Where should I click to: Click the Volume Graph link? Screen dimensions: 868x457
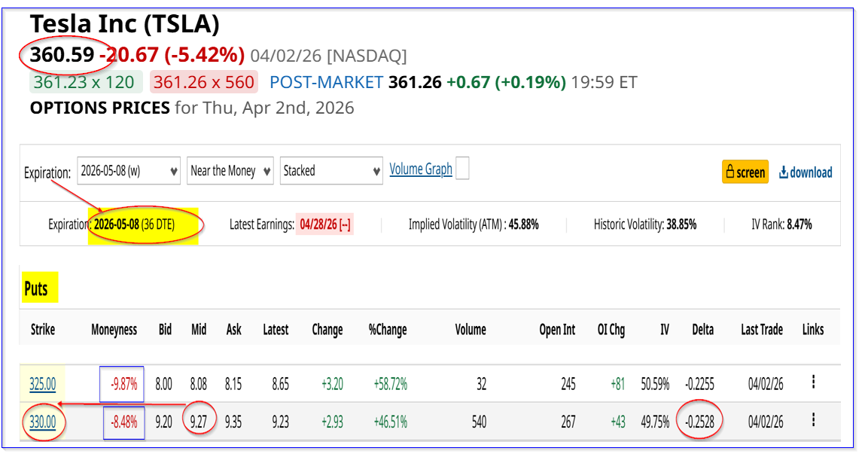(x=421, y=169)
